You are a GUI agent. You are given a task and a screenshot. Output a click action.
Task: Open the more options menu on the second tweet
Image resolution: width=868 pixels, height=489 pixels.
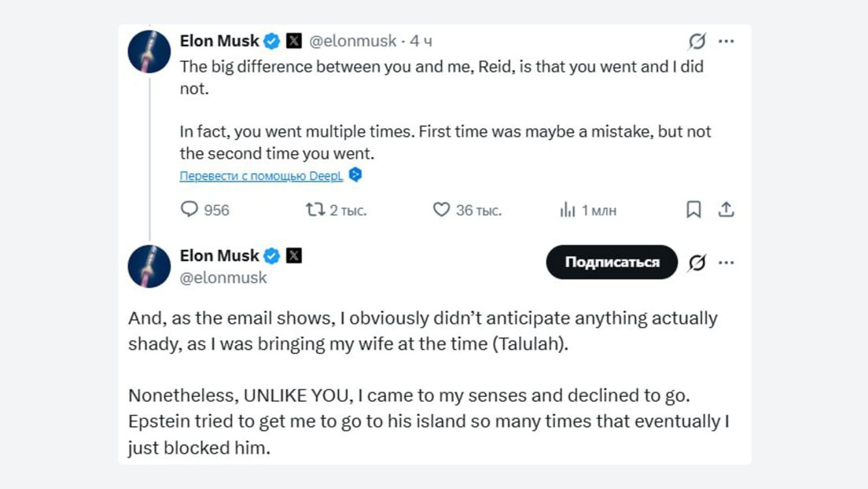pyautogui.click(x=726, y=262)
